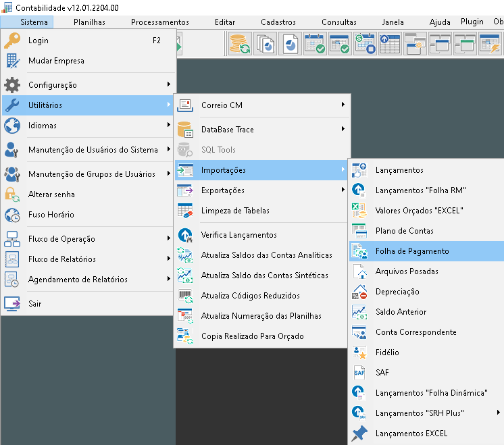Open the Janela menu
Screen dimensions: 504x445
393,22
